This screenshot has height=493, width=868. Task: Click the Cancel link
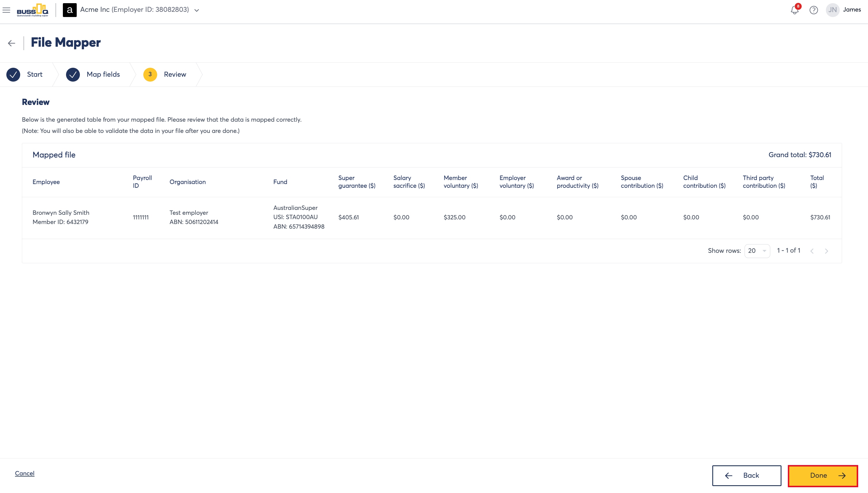[25, 473]
